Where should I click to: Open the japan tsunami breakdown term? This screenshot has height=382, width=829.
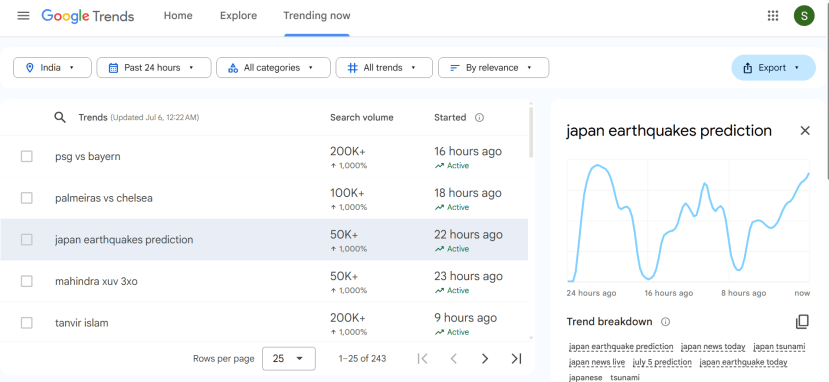779,347
